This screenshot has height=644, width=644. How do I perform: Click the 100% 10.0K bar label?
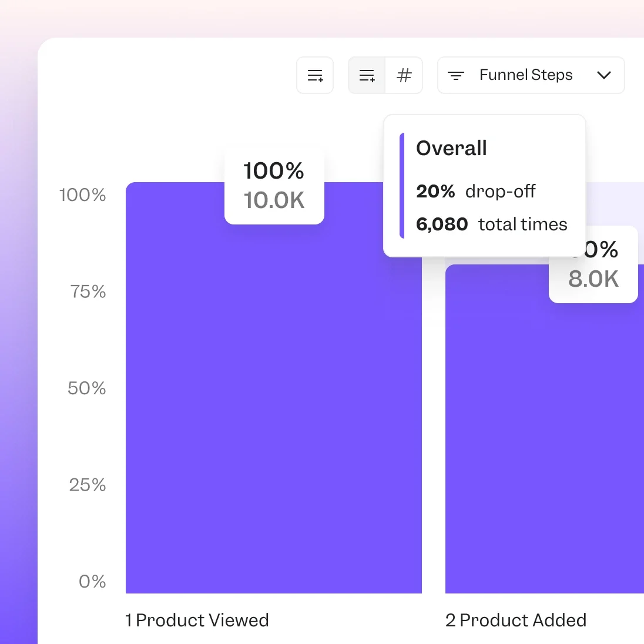pos(274,185)
